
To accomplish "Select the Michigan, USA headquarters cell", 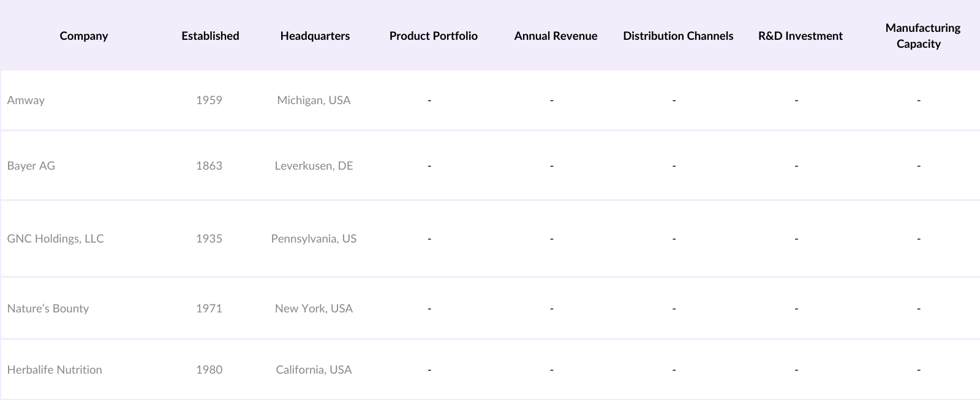I will [314, 100].
